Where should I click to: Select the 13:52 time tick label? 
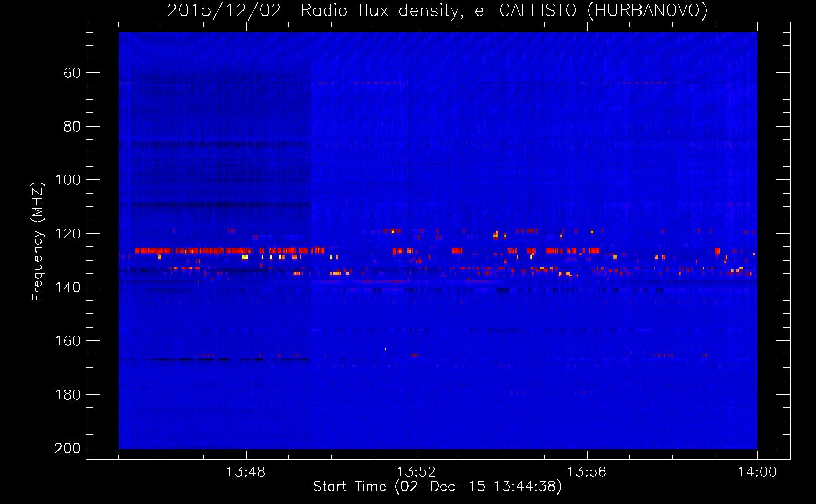point(417,472)
